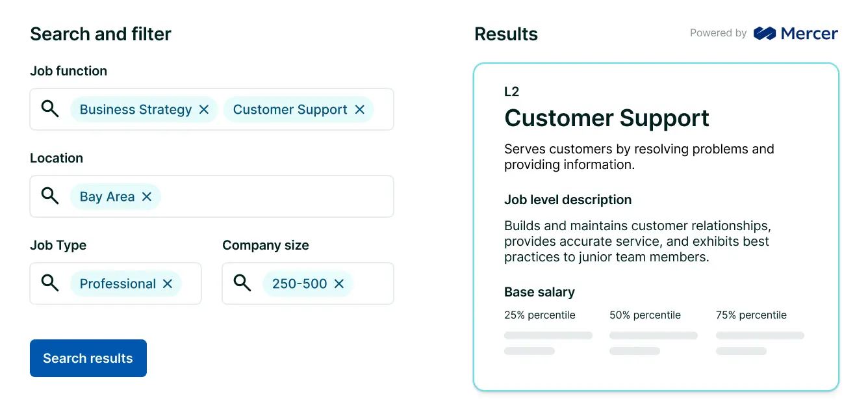Select the Customer Support chip label
868x420 pixels.
pos(290,110)
